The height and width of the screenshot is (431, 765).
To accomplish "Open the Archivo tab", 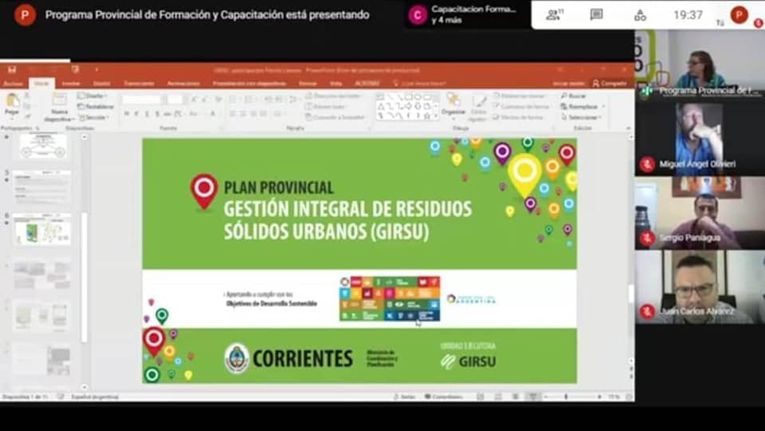I will (13, 83).
